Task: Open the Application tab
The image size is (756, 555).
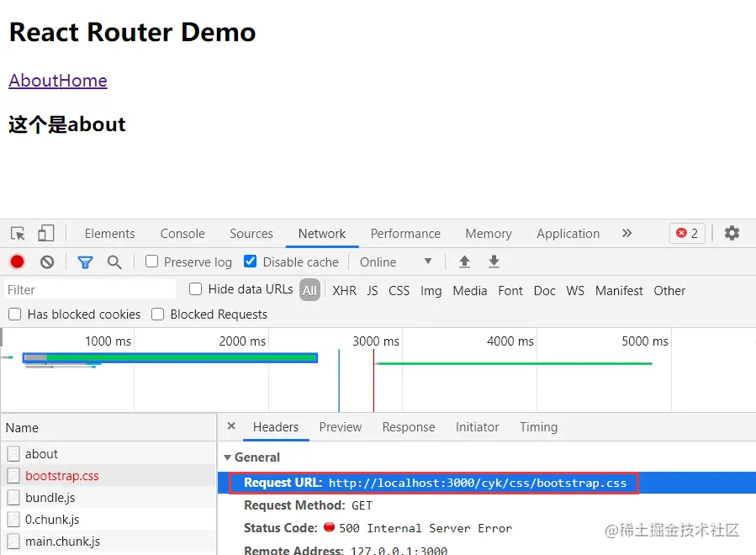Action: (568, 234)
